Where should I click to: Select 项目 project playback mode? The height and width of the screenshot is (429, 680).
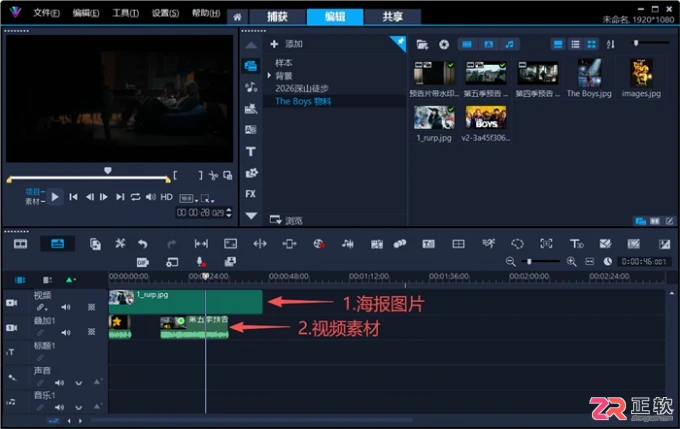click(x=35, y=192)
